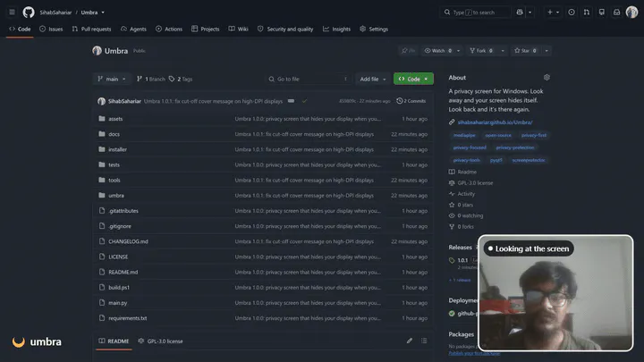Open the main branch dropdown

pyautogui.click(x=112, y=79)
